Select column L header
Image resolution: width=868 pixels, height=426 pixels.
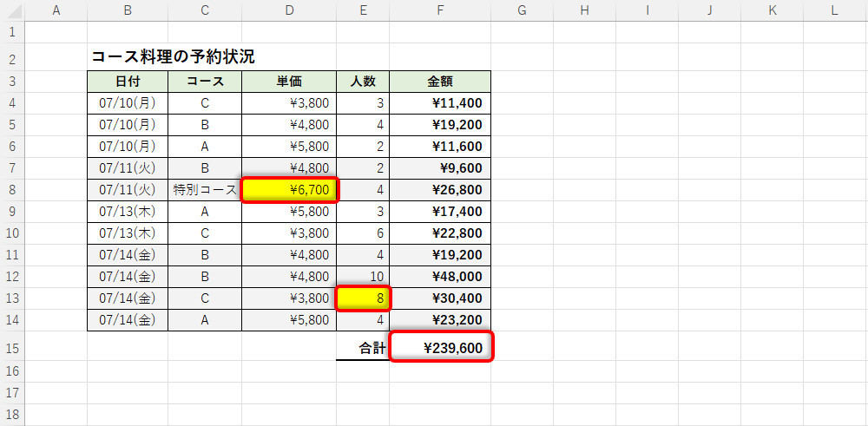835,10
